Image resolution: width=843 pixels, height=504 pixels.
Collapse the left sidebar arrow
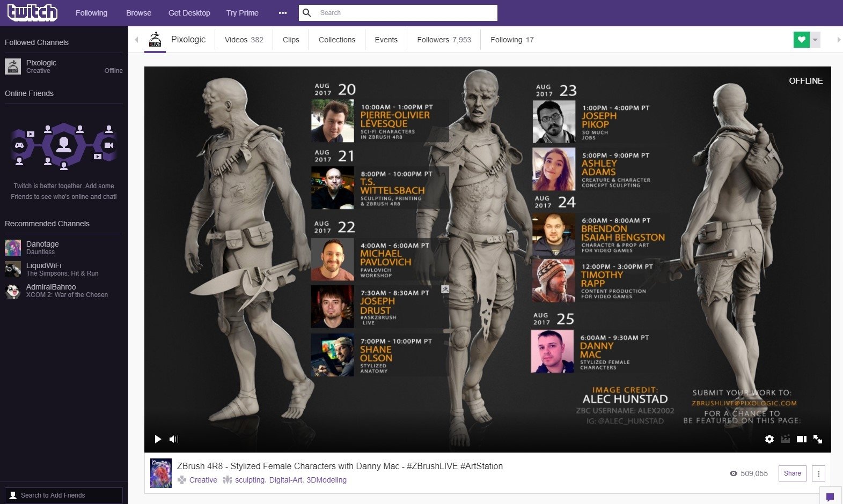coord(136,40)
